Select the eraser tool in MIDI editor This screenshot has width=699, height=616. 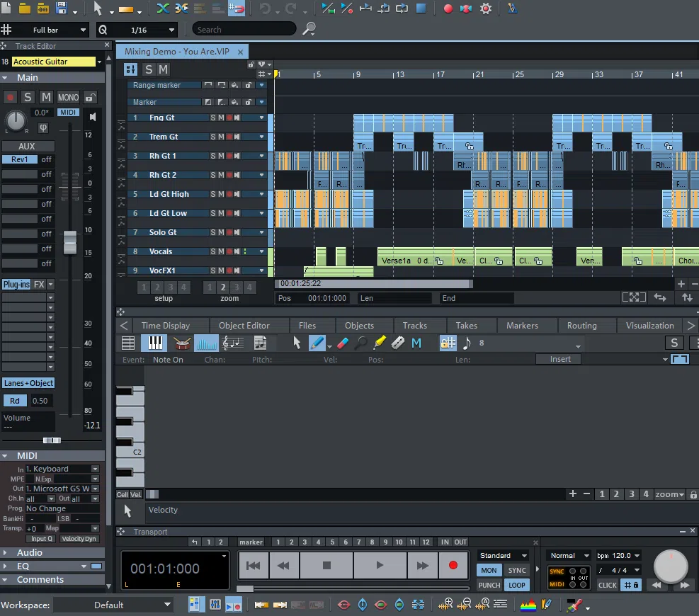tap(343, 343)
